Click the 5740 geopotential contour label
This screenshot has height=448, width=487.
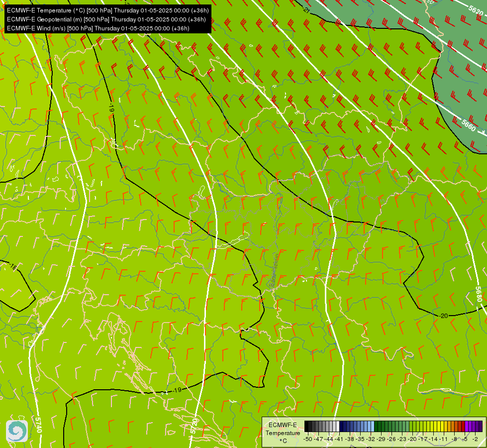point(39,425)
